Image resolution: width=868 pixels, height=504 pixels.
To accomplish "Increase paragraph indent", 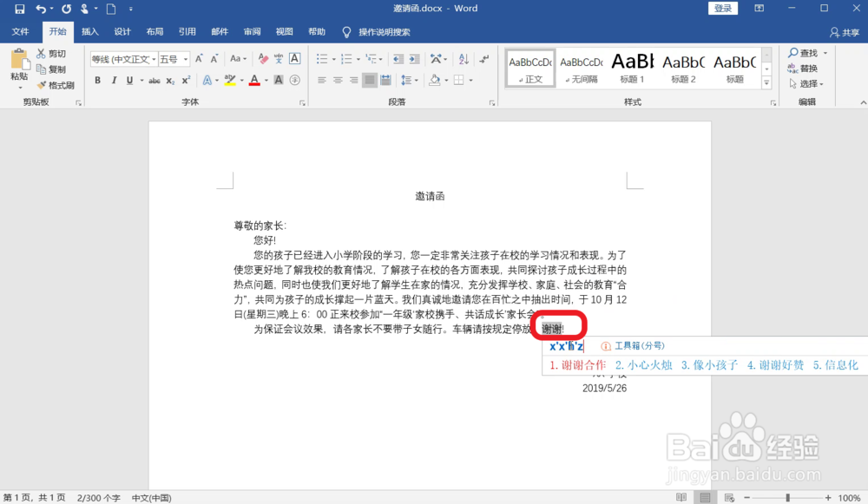I will (414, 59).
